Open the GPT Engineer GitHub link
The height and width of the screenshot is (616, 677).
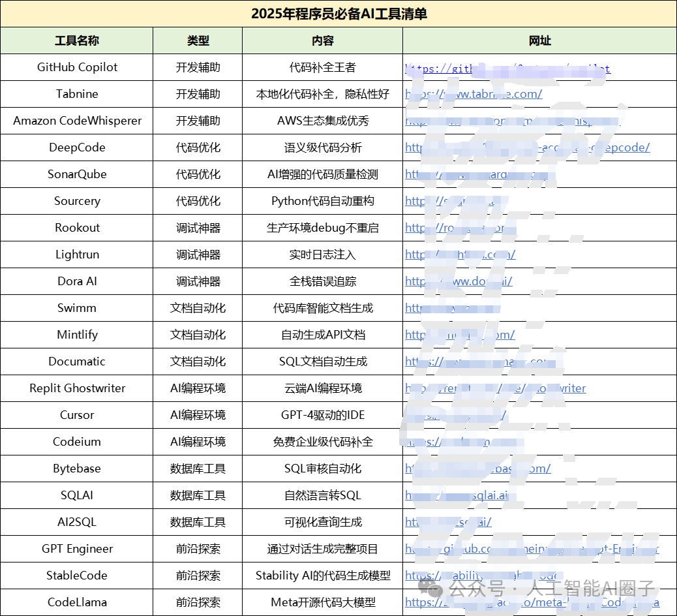click(532, 549)
